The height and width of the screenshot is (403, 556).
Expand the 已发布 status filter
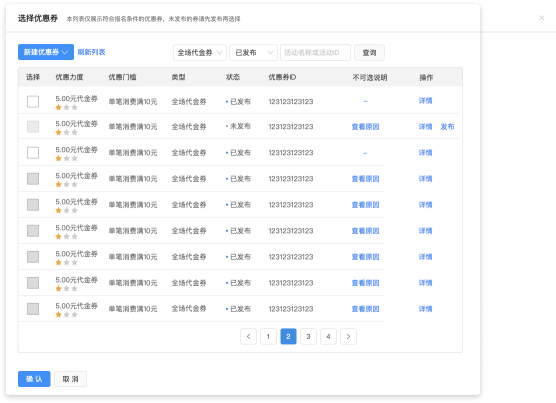[x=254, y=52]
